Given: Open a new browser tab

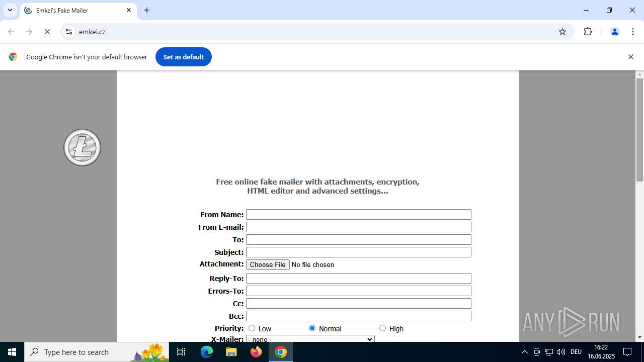Looking at the screenshot, I should [147, 10].
